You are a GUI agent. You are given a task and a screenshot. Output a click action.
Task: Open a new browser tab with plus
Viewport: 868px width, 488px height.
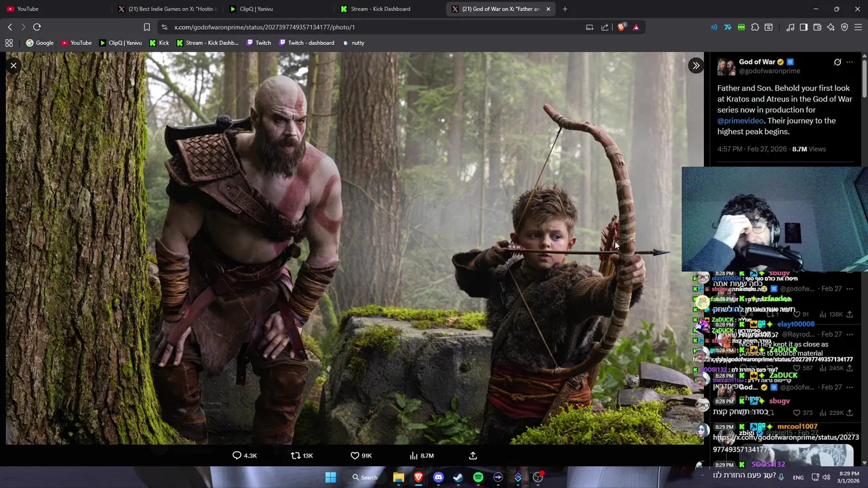(x=565, y=9)
